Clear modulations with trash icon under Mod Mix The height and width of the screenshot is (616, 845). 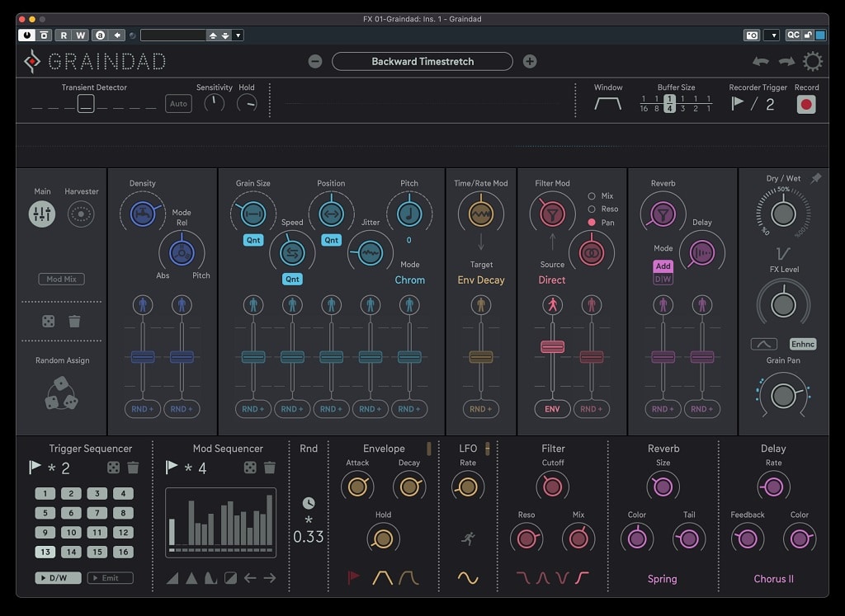[74, 322]
